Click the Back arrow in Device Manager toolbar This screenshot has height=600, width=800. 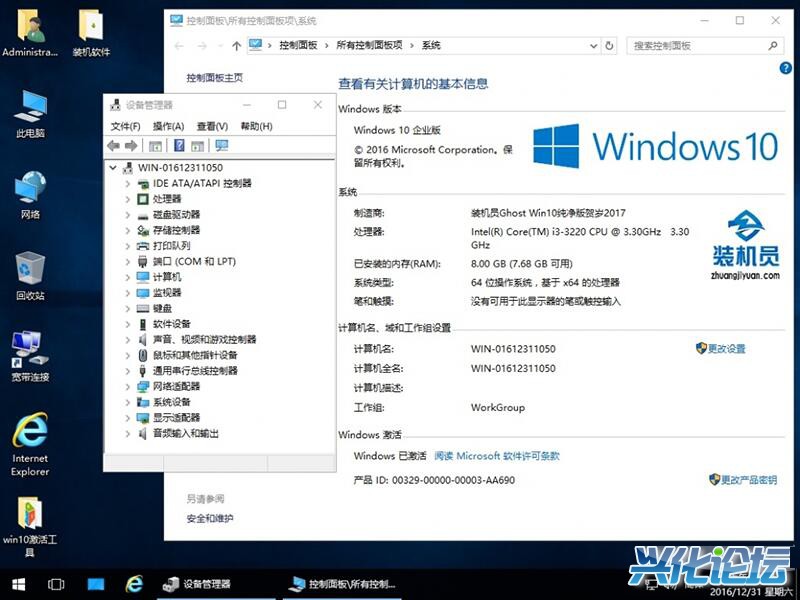(114, 146)
